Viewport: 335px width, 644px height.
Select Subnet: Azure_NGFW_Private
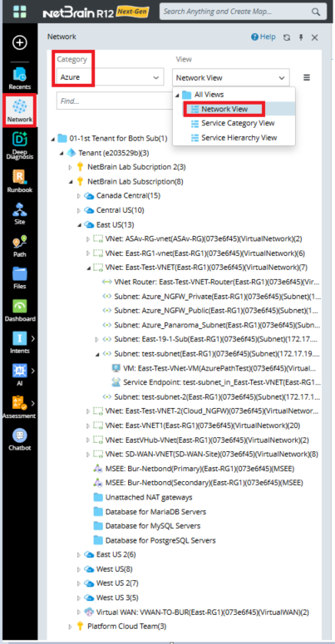[211, 296]
